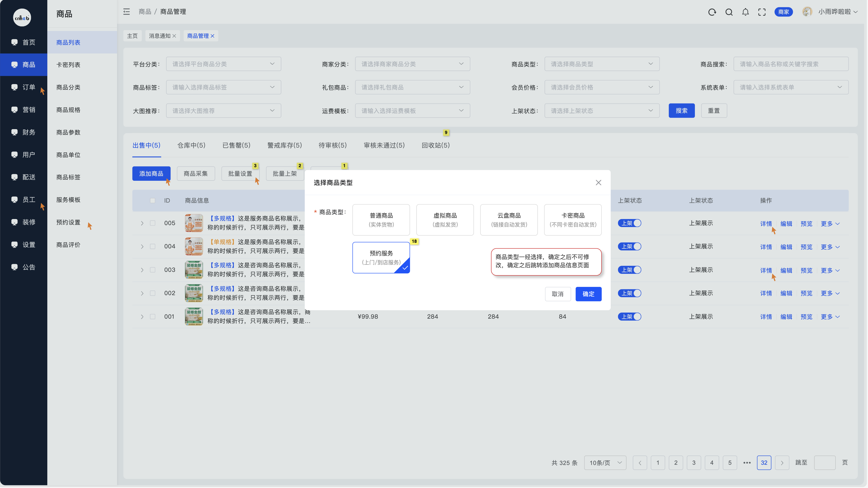Open notifications bell icon

click(x=745, y=12)
